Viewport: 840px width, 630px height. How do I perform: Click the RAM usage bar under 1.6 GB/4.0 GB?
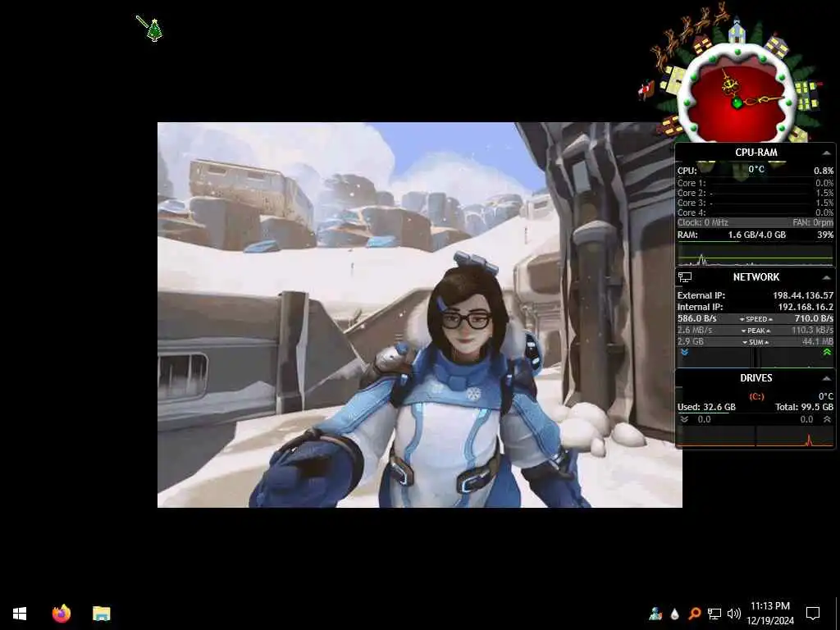tap(756, 241)
